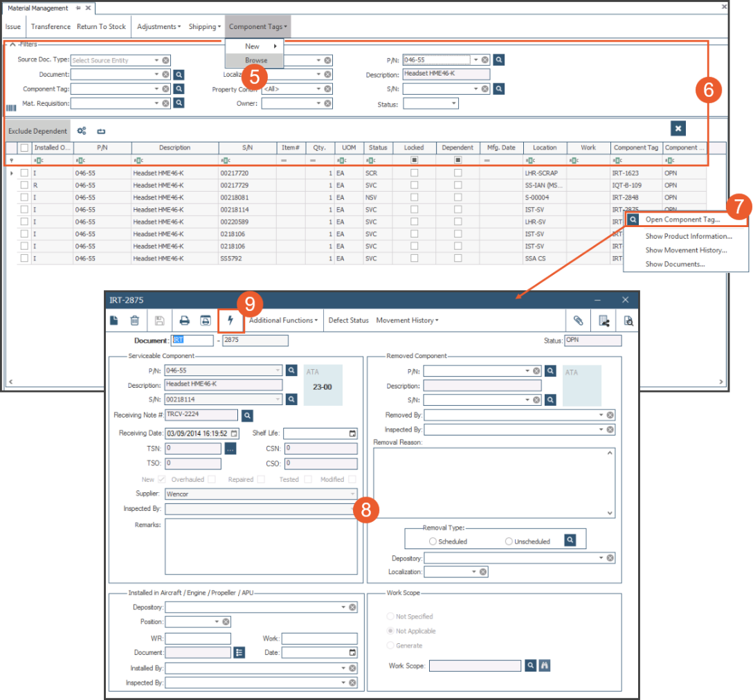Toggle select-all checkbox in grid header
Viewport: 753px width, 700px height.
[x=24, y=147]
